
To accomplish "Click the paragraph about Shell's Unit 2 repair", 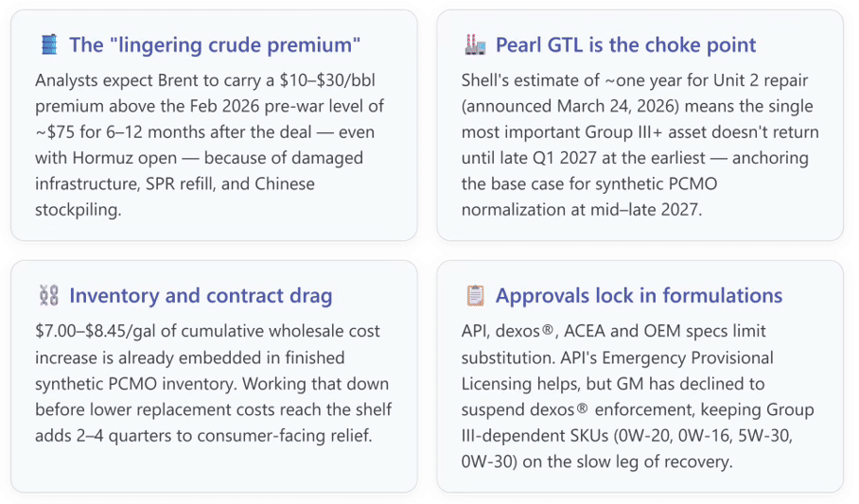I will [640, 146].
